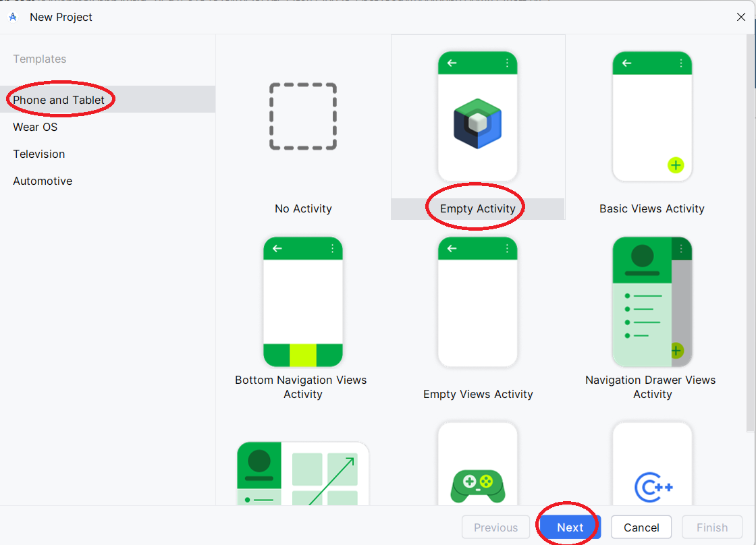
Task: Click the Empty Activity label text
Action: [x=478, y=209]
